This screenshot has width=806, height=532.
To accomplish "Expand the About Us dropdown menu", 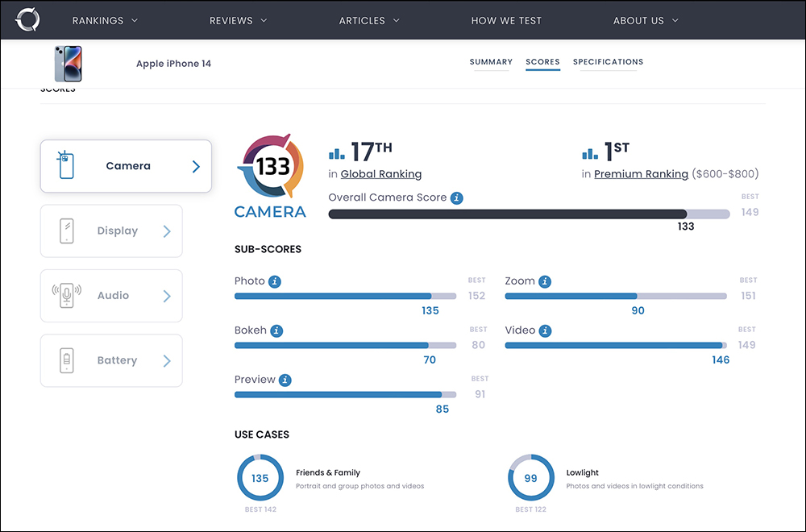I will (x=646, y=21).
